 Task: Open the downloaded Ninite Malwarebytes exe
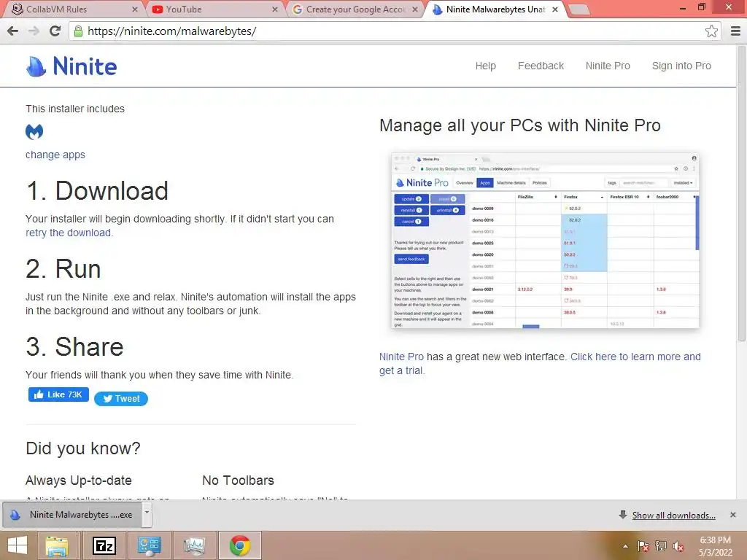[x=72, y=515]
